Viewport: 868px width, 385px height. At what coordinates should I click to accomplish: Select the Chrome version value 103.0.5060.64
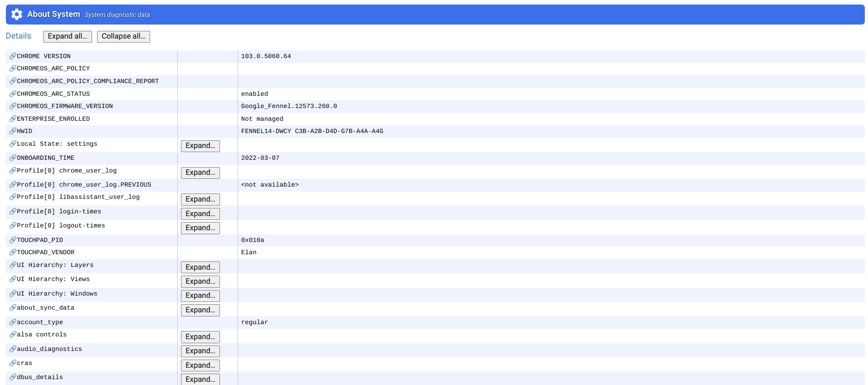coord(266,56)
